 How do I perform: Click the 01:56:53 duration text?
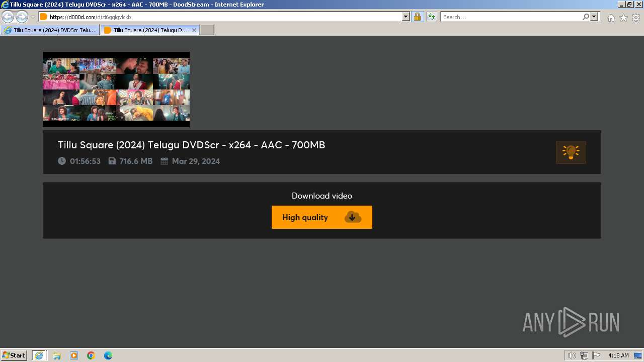(85, 161)
